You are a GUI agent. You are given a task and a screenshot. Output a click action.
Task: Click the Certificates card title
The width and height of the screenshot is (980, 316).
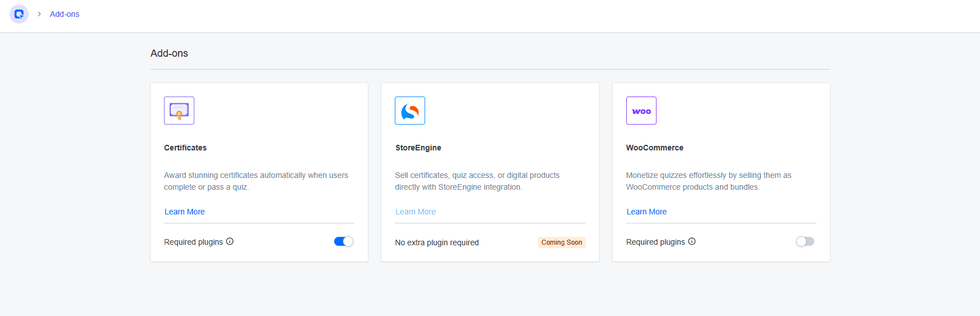coord(185,148)
